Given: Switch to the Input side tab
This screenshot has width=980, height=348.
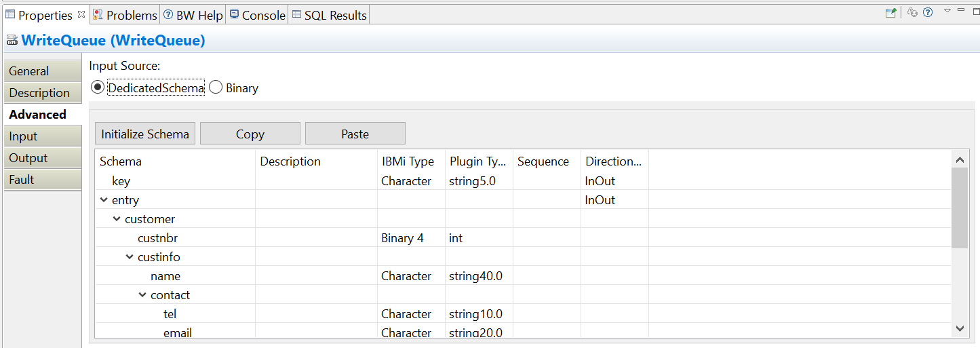Looking at the screenshot, I should click(23, 136).
